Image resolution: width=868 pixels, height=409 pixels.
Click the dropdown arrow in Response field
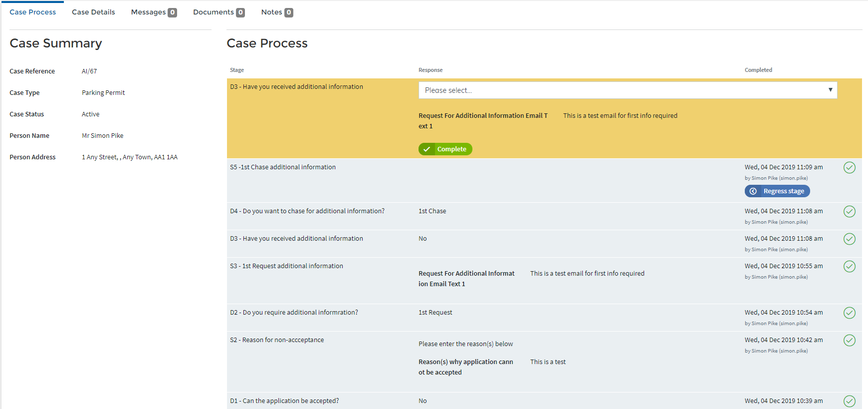[830, 90]
